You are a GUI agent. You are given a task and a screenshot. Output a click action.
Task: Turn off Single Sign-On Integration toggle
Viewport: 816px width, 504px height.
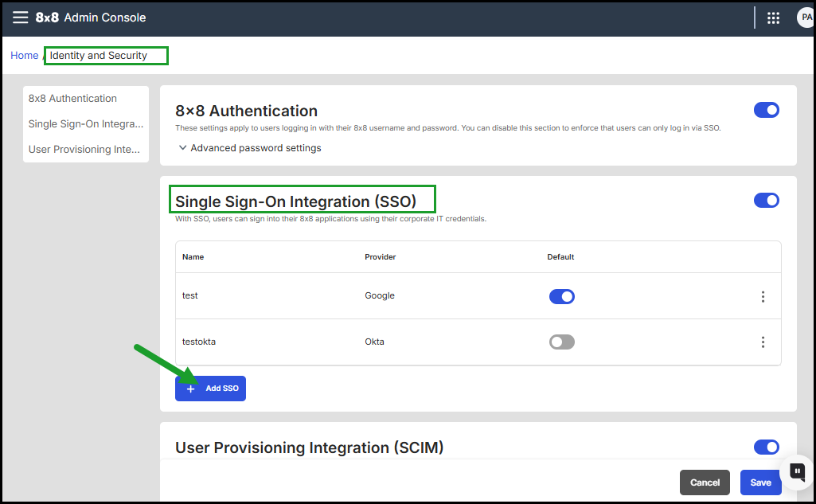(766, 201)
